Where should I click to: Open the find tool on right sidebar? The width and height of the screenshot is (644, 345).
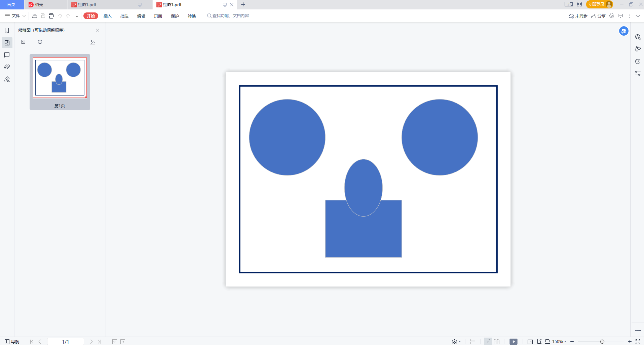tap(638, 37)
